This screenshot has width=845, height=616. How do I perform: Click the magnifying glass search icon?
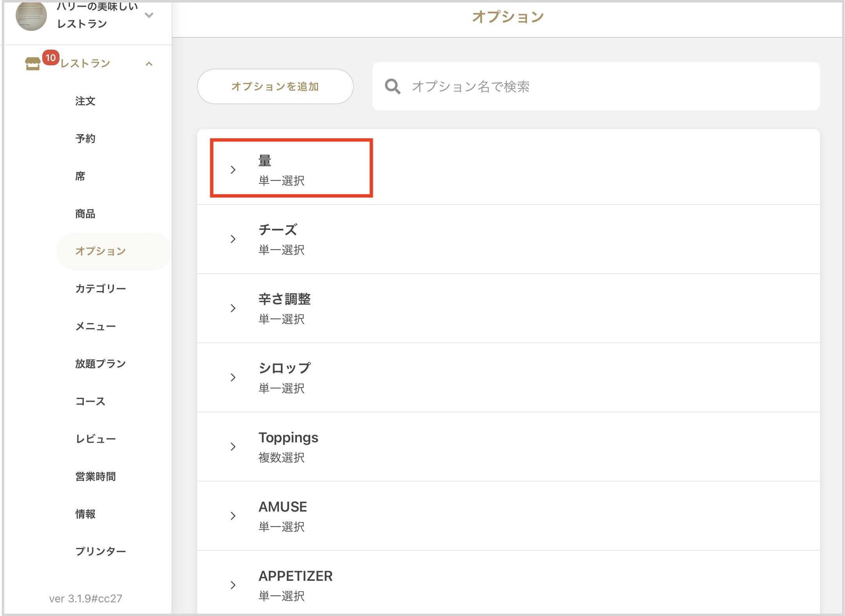[x=392, y=86]
